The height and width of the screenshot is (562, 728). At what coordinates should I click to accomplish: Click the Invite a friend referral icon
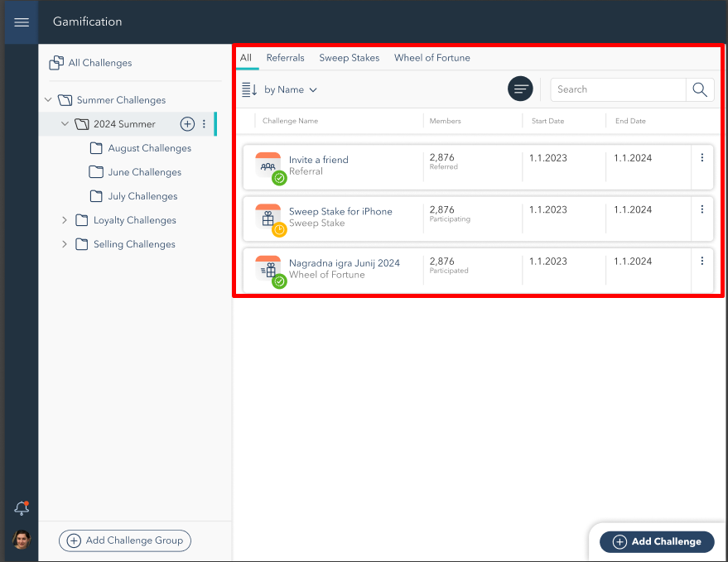coord(268,165)
